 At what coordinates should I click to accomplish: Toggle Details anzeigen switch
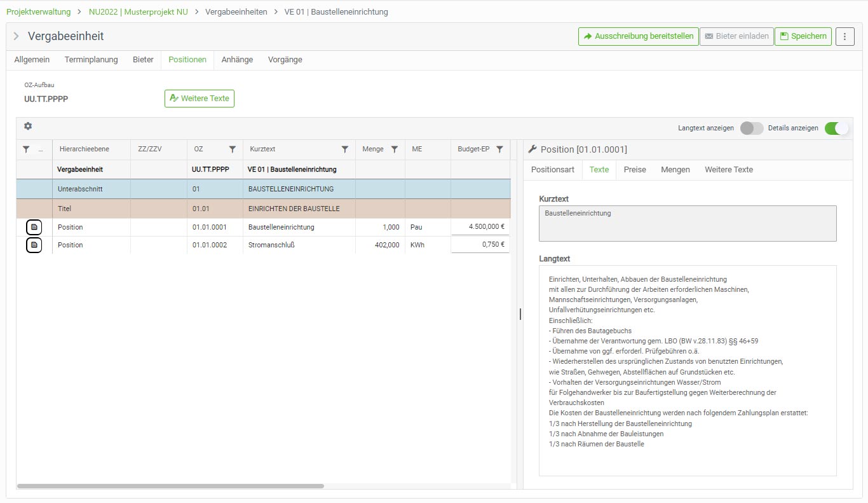pos(836,128)
